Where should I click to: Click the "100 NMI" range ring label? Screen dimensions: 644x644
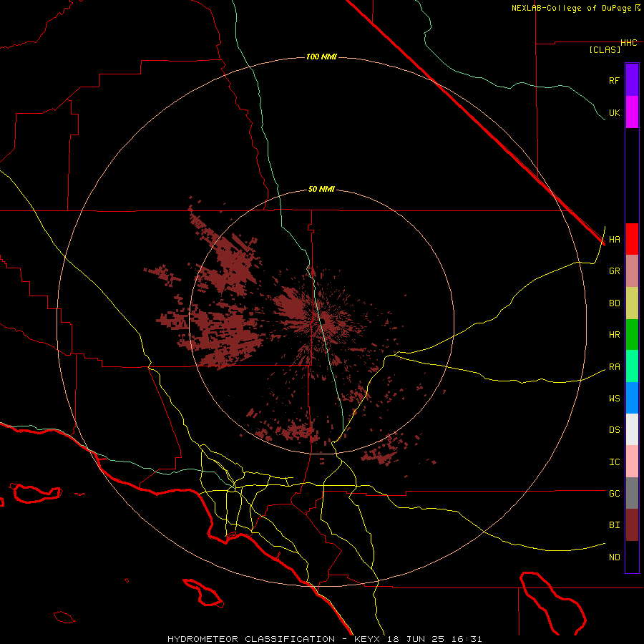point(321,57)
